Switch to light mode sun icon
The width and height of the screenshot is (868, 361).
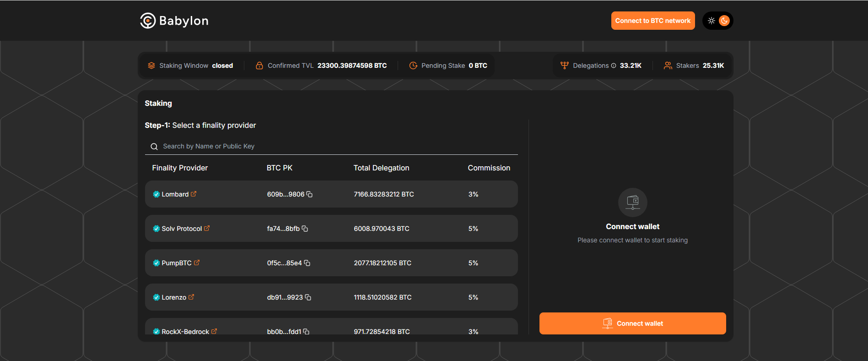pyautogui.click(x=712, y=21)
